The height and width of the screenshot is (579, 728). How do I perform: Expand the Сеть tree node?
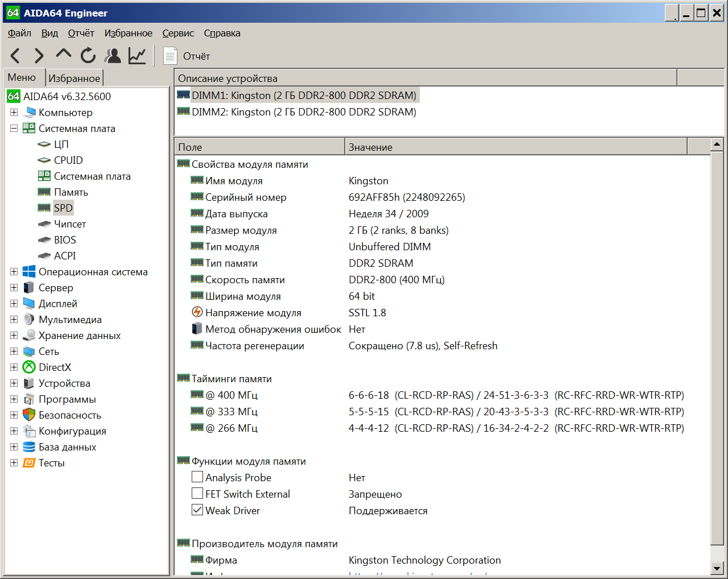point(14,351)
